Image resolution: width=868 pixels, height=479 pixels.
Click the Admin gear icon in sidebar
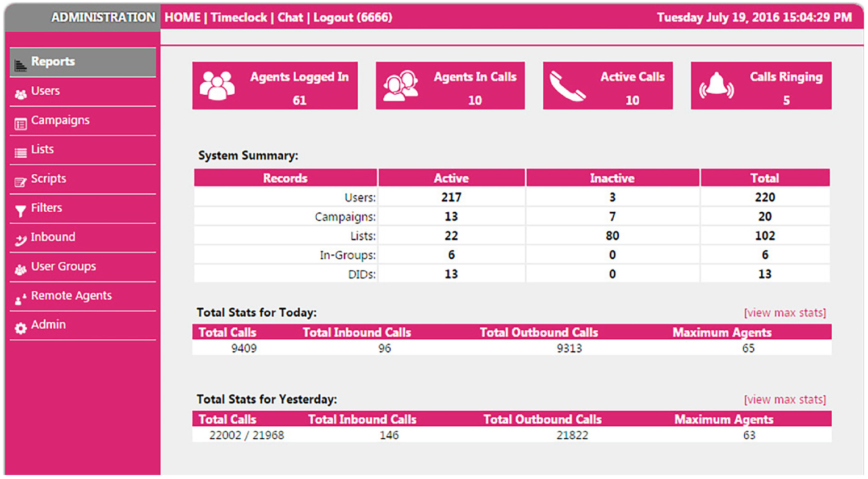(x=20, y=328)
